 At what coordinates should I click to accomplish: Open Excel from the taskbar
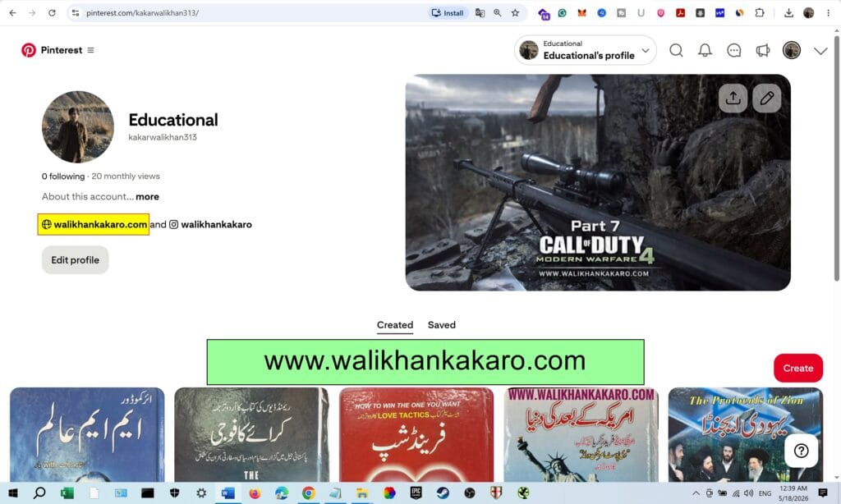tap(67, 493)
